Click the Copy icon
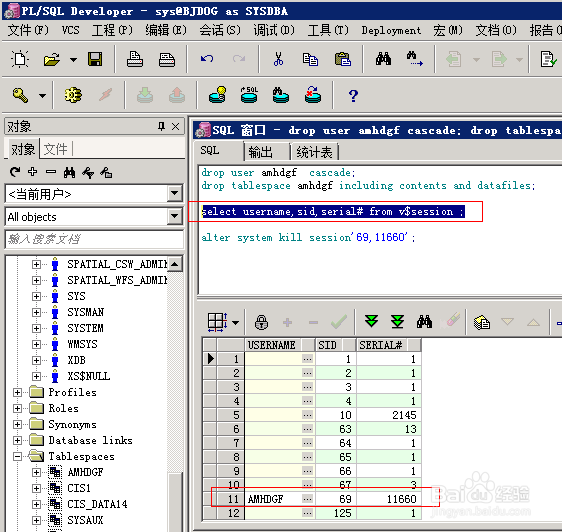This screenshot has width=562, height=532. tap(310, 59)
